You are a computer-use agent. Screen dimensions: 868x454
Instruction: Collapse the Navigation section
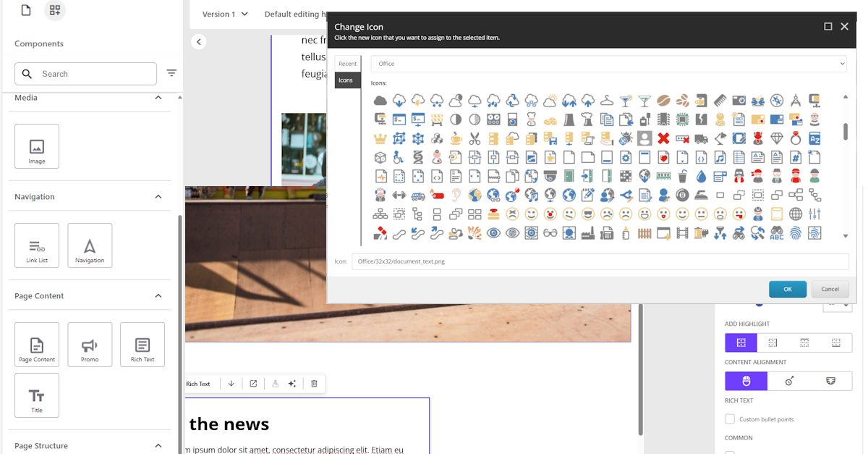coord(158,196)
